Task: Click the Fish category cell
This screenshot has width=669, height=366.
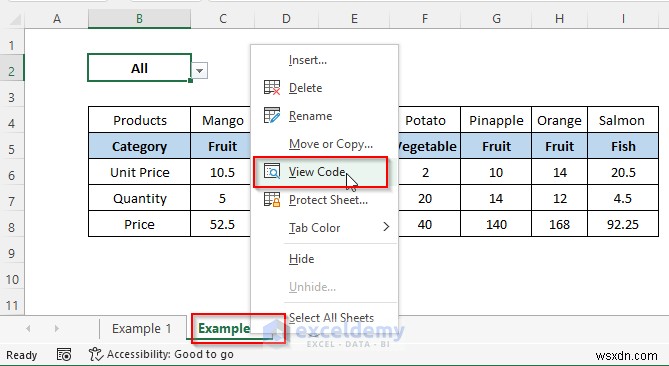Action: (x=623, y=146)
